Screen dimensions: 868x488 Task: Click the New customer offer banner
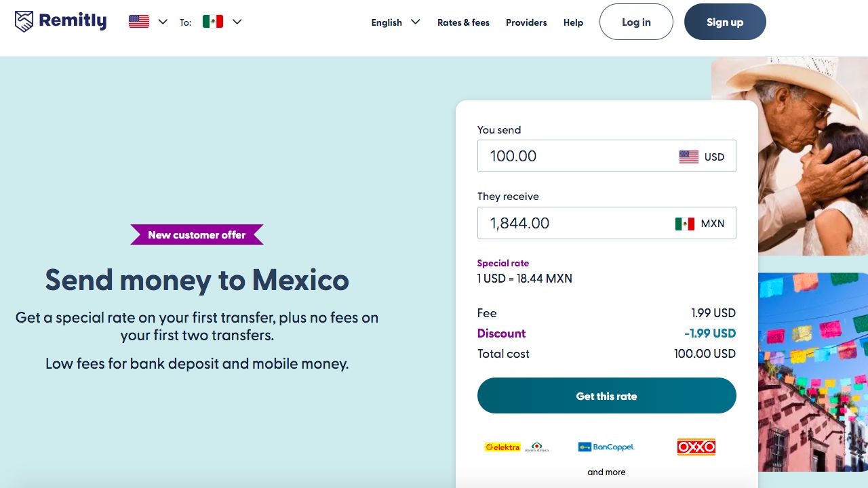point(197,235)
